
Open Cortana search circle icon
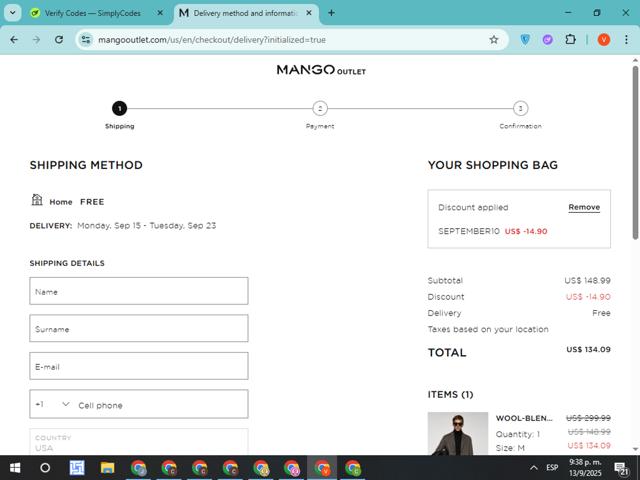[45, 468]
